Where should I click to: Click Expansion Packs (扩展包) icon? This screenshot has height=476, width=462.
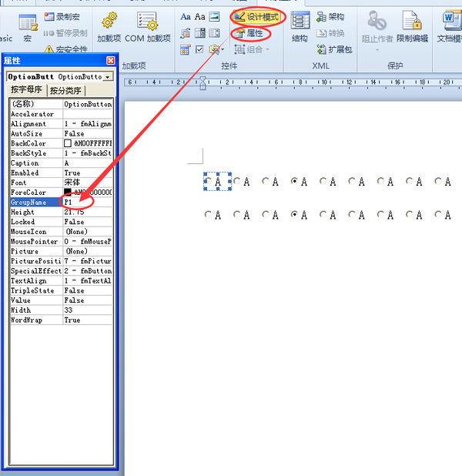tap(321, 49)
